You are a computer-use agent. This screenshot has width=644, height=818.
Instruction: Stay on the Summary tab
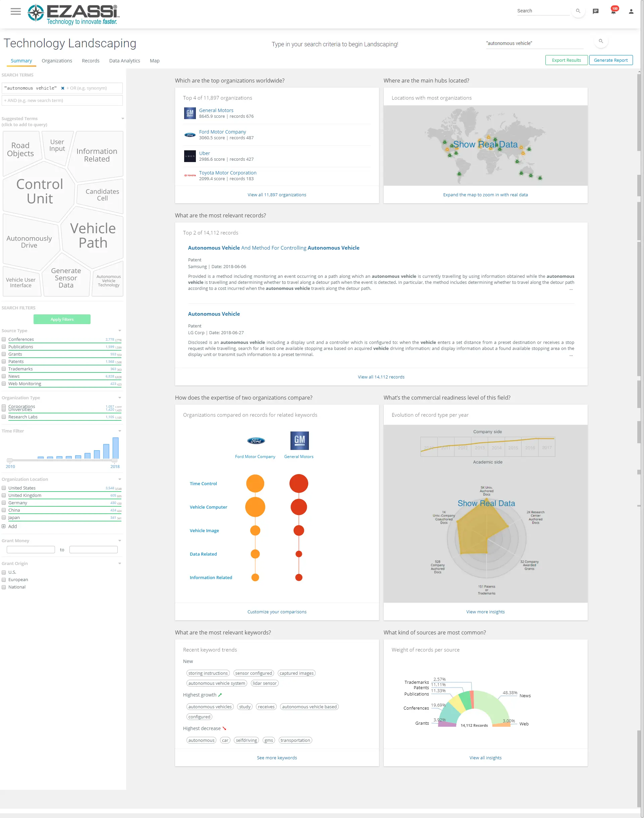tap(21, 61)
